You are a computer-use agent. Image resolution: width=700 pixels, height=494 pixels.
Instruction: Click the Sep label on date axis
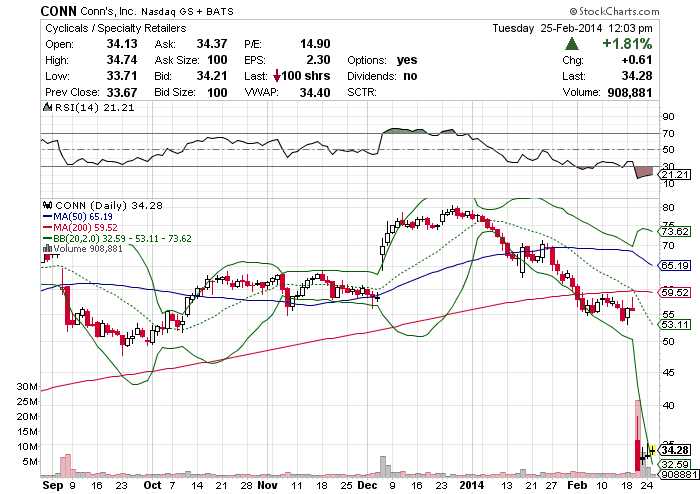coord(53,485)
